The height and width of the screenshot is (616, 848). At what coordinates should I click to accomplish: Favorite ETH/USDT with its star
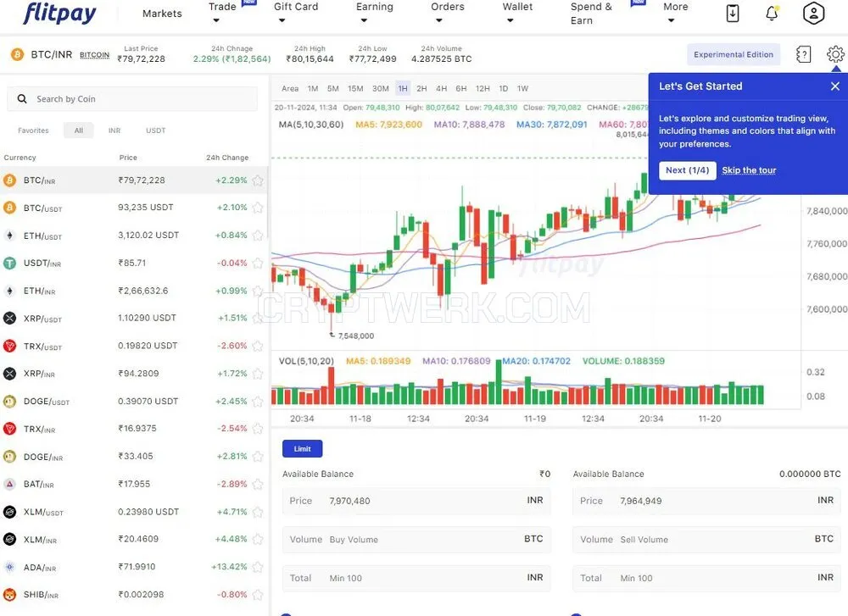pyautogui.click(x=258, y=235)
